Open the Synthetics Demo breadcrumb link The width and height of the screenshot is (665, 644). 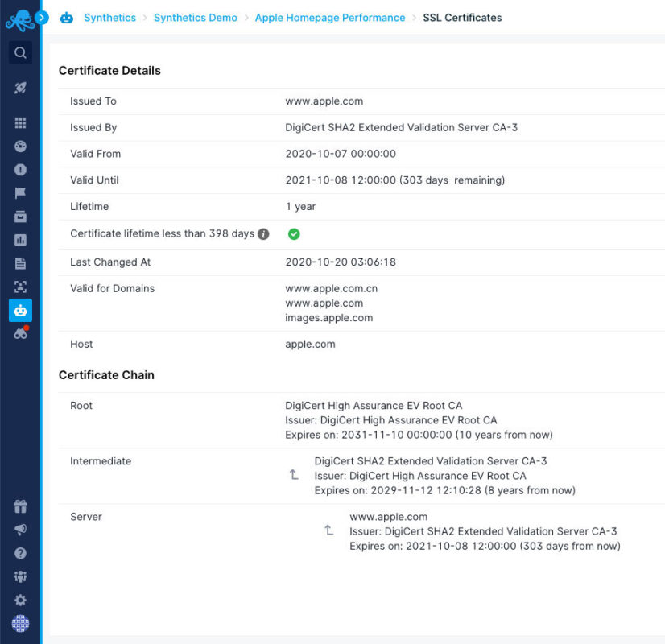tap(196, 18)
